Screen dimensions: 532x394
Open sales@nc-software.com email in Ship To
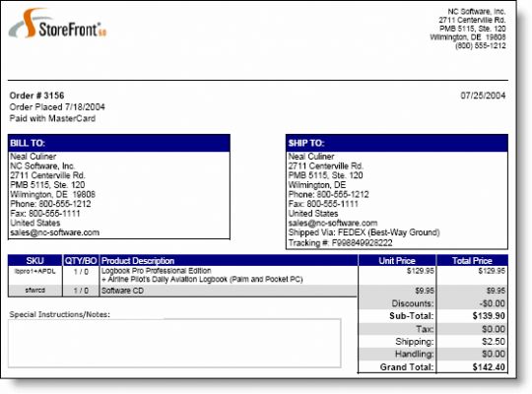point(333,223)
